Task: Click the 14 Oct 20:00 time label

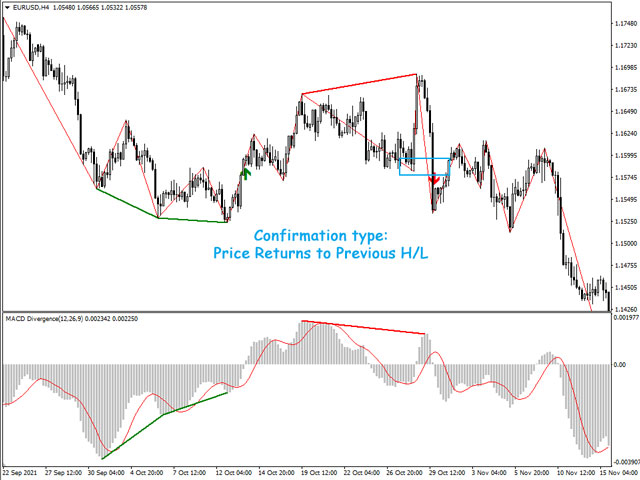Action: (277, 473)
